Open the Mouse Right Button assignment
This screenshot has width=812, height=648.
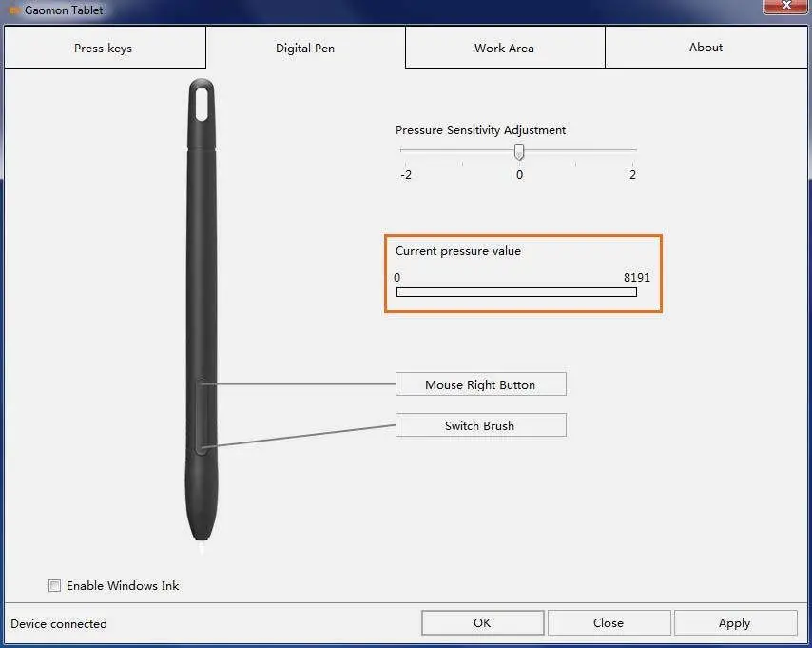point(480,384)
